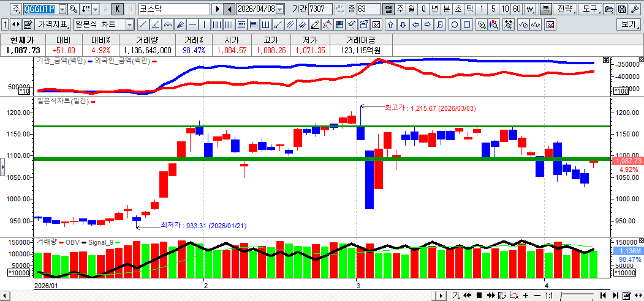Click the 보기 view button
The width and height of the screenshot is (644, 301).
point(629,24)
